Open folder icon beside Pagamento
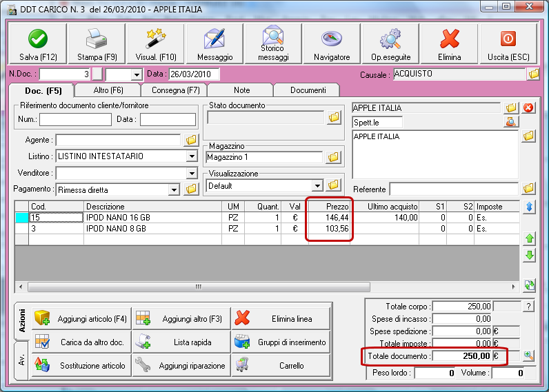This screenshot has width=549, height=392. [191, 189]
